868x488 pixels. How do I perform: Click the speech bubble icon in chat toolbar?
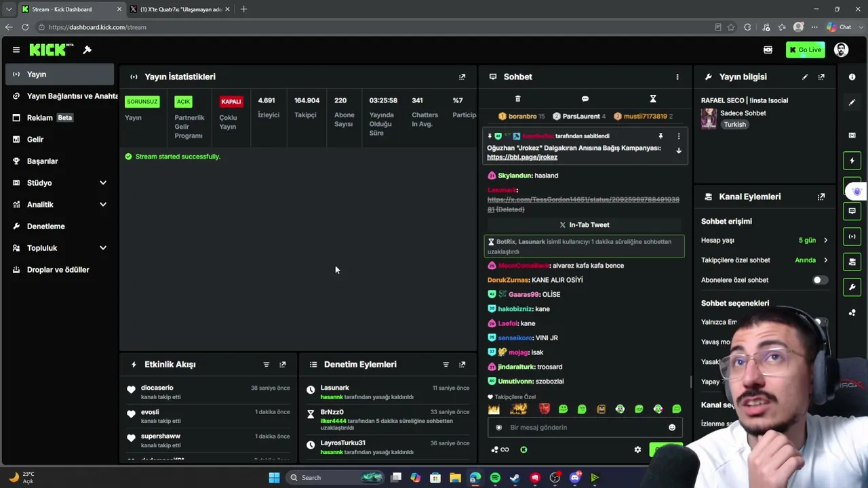point(585,99)
